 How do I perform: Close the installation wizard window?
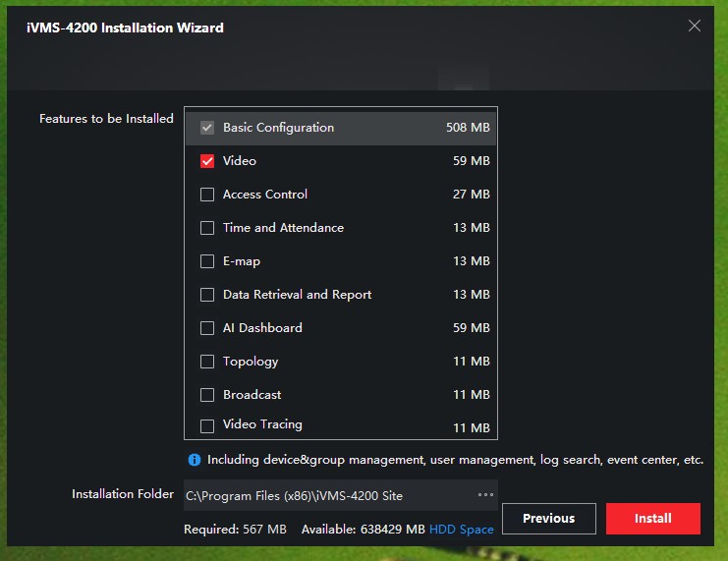[x=694, y=27]
